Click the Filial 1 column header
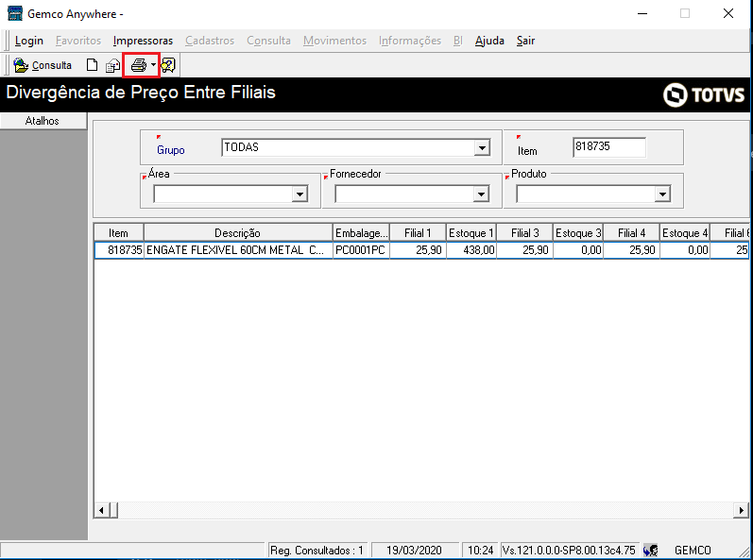The image size is (753, 560). pyautogui.click(x=418, y=232)
